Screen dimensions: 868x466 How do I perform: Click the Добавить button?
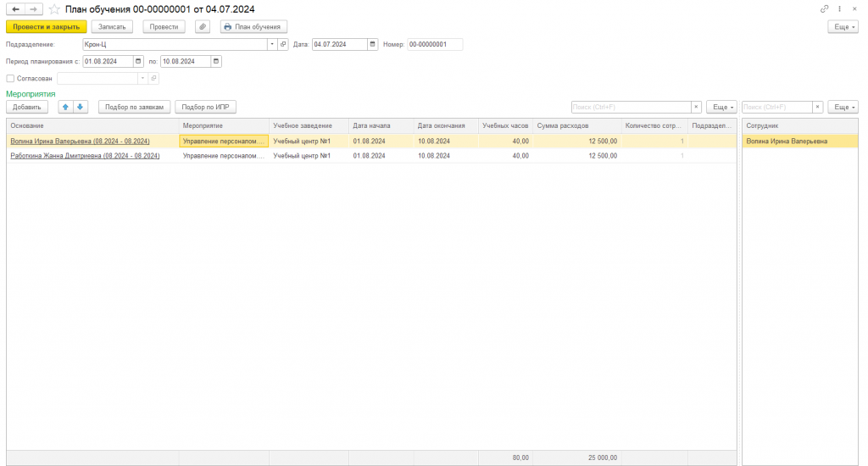[27, 107]
